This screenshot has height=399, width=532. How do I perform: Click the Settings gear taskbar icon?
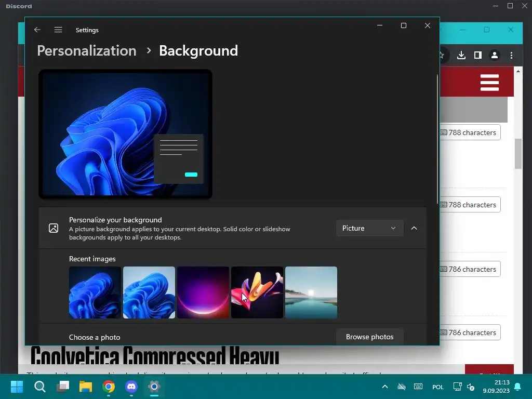(154, 387)
